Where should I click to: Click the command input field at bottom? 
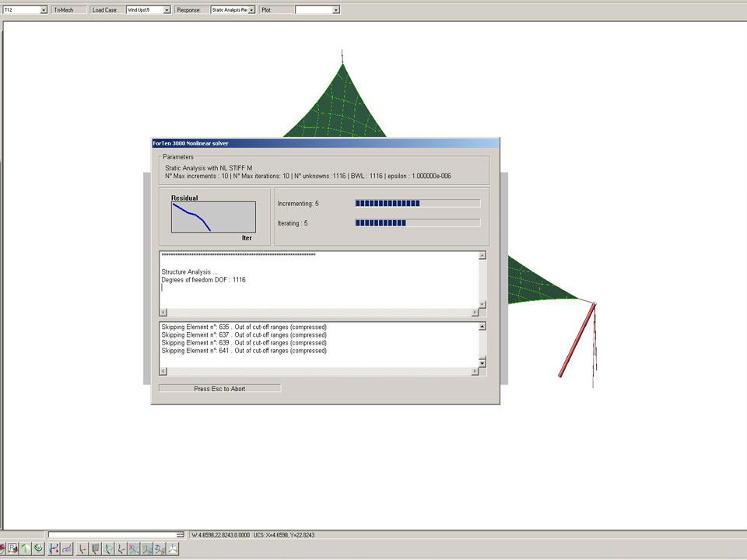pos(113,534)
